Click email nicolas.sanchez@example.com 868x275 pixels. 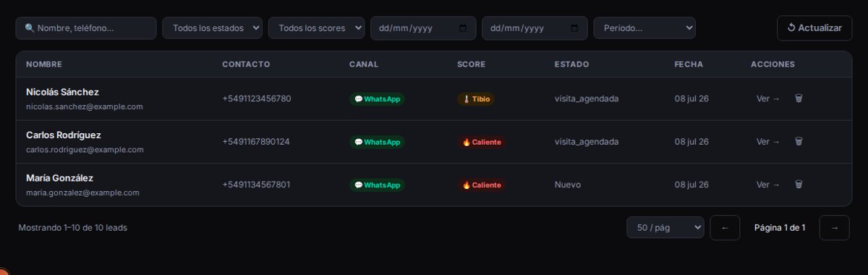click(85, 106)
